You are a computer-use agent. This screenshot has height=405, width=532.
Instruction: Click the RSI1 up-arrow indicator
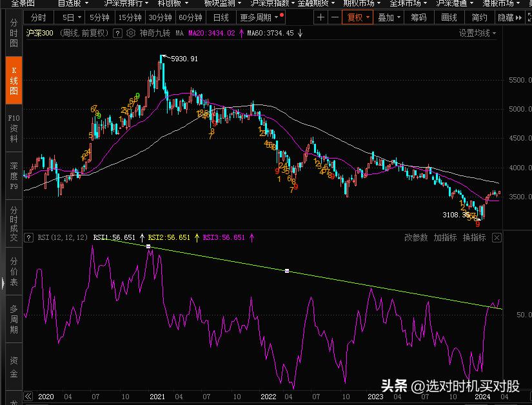142,238
